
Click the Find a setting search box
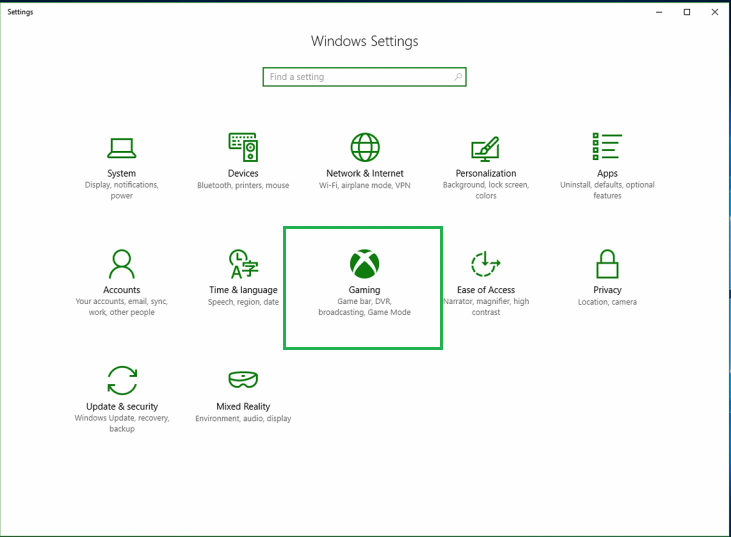click(x=365, y=77)
